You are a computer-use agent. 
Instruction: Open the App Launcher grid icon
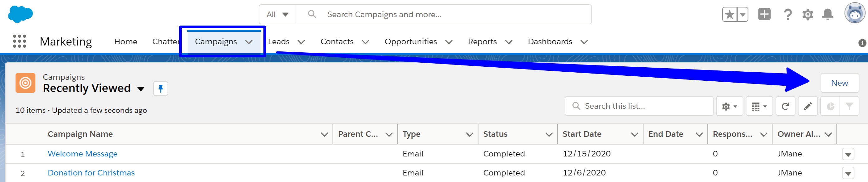tap(20, 41)
